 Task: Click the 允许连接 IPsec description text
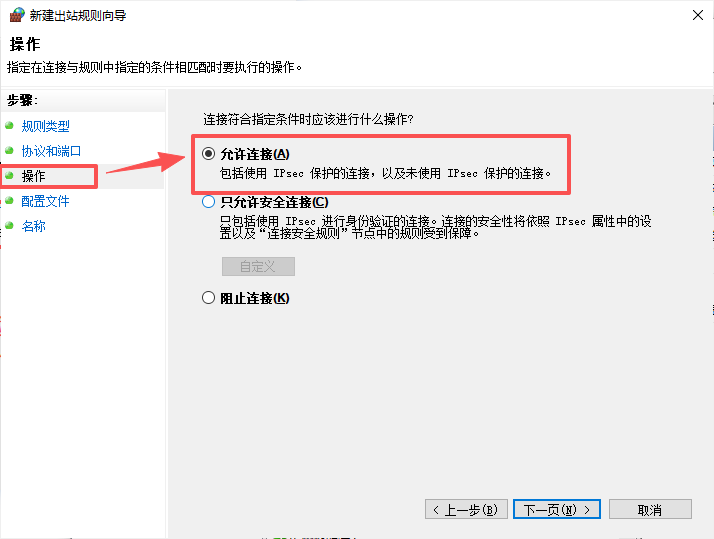click(385, 173)
